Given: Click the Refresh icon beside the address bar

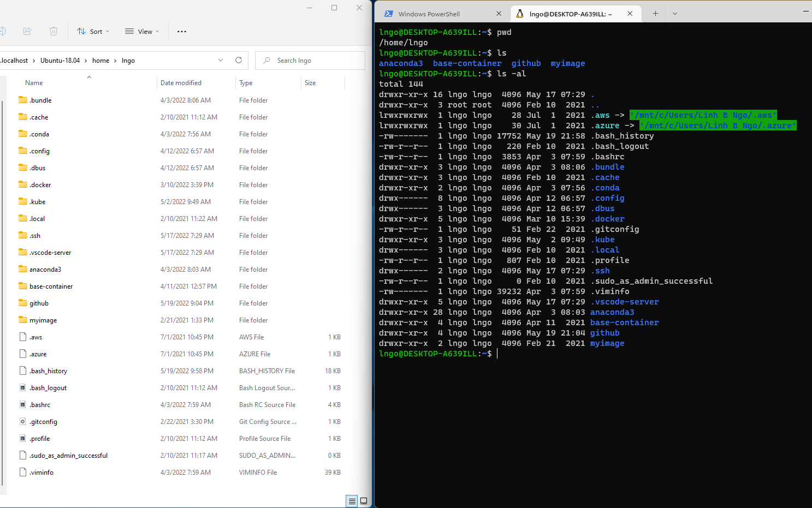Looking at the screenshot, I should point(239,60).
